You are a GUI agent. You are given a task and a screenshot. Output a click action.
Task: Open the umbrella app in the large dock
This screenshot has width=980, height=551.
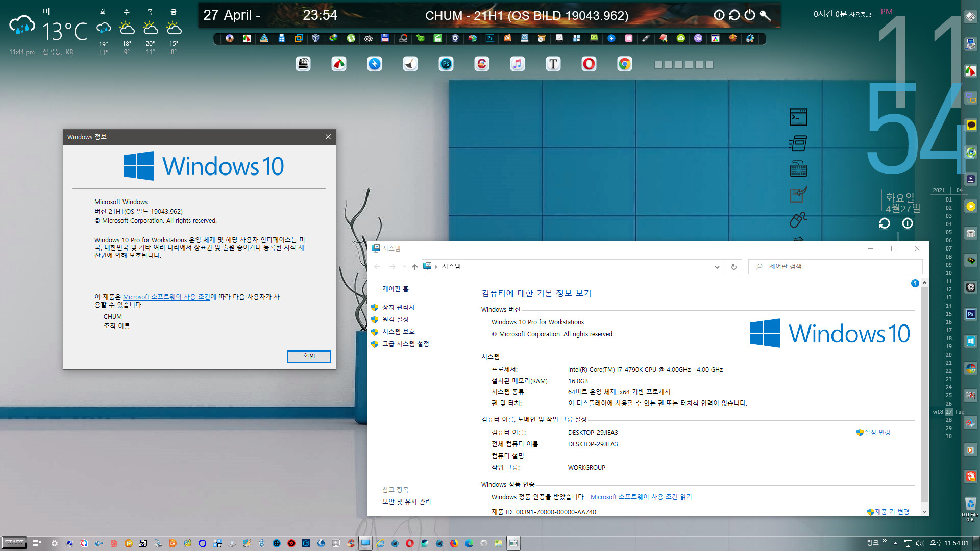point(339,64)
